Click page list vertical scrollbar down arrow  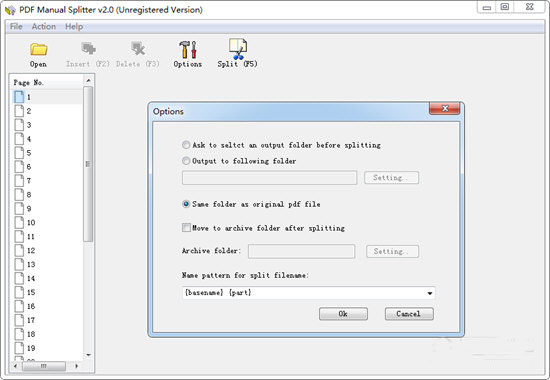[88, 355]
